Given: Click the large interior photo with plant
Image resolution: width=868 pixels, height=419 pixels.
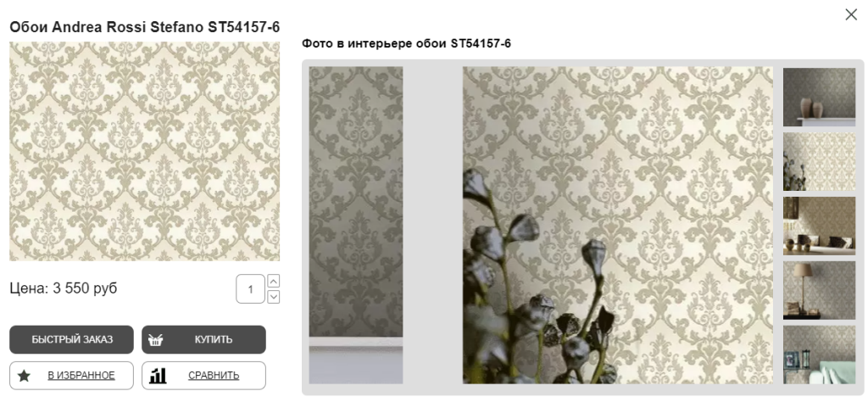Looking at the screenshot, I should [x=618, y=225].
